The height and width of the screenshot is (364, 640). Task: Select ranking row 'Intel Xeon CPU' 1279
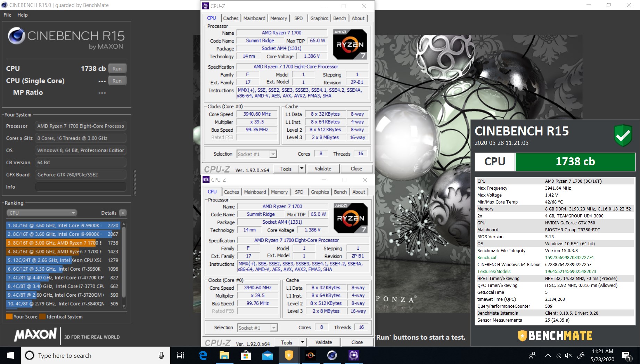click(63, 260)
